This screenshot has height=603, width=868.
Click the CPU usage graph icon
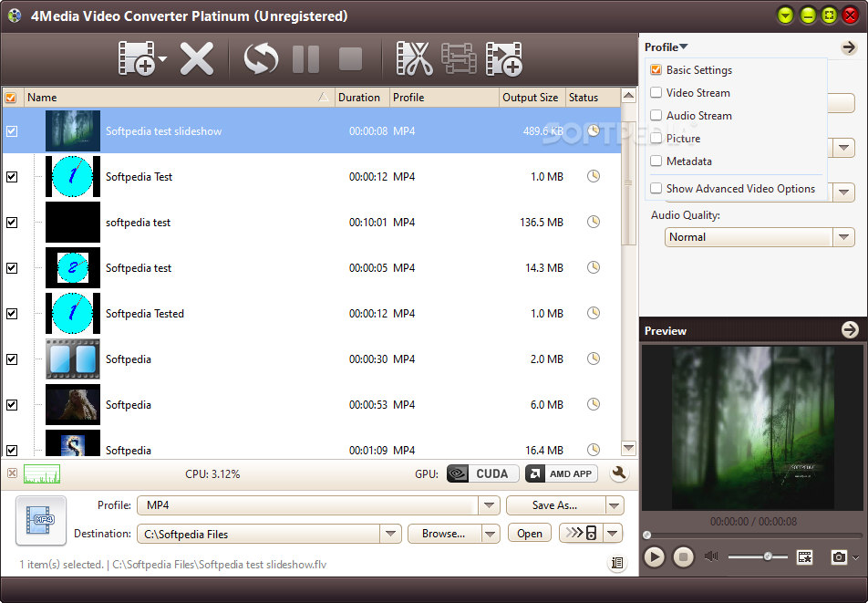click(x=42, y=474)
